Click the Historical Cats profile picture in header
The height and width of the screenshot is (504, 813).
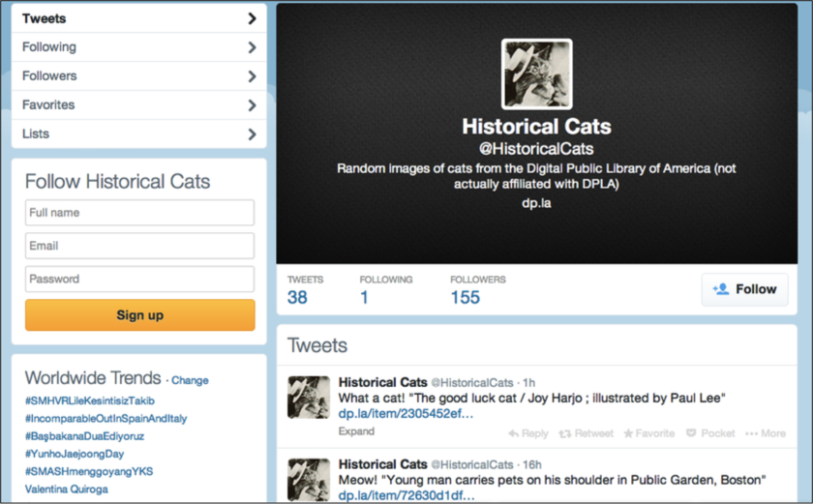(x=536, y=74)
